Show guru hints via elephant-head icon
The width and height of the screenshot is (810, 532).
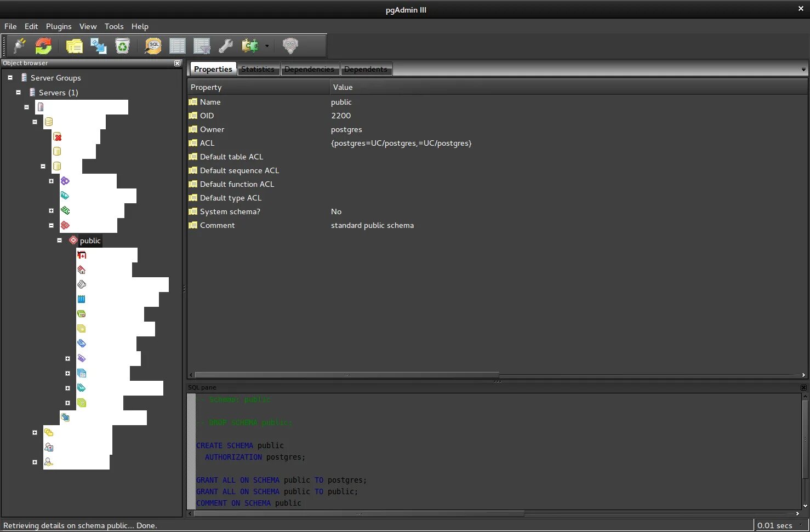290,45
